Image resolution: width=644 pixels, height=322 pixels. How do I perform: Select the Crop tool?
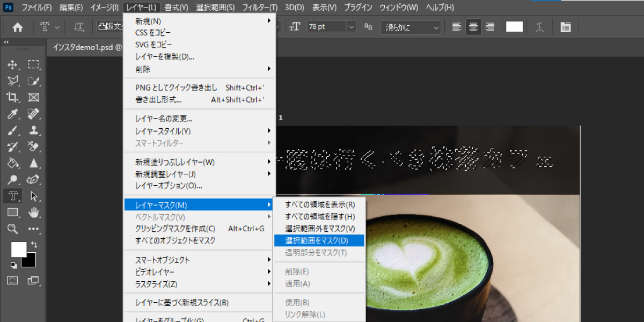[x=12, y=98]
